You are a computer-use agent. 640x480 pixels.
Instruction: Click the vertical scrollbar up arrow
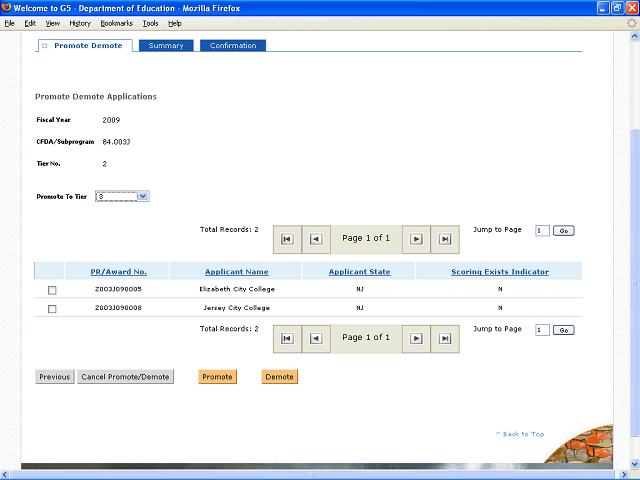(x=635, y=36)
